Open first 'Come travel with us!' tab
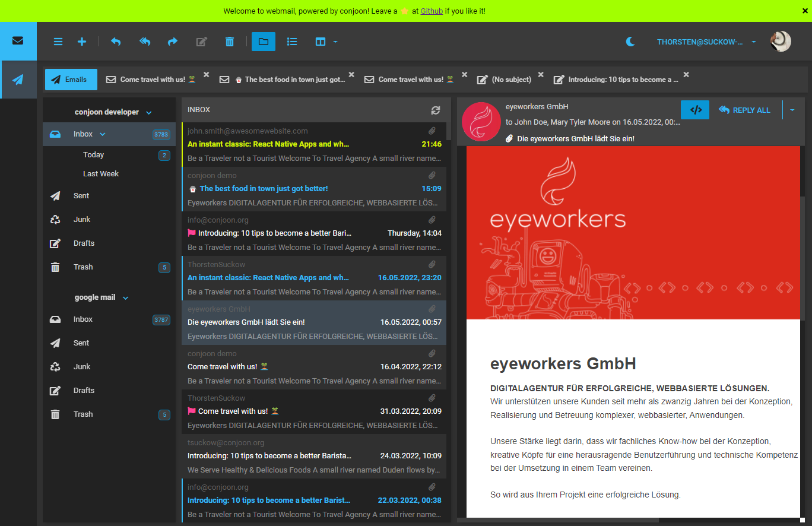The height and width of the screenshot is (526, 812). [152, 80]
